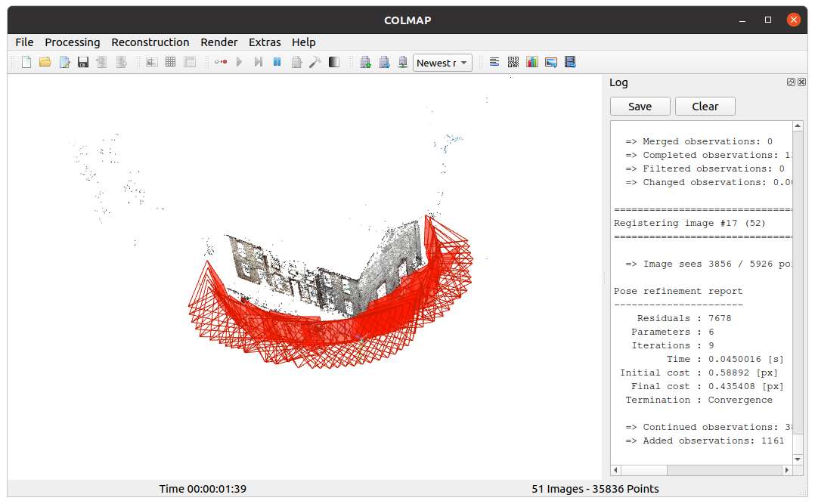The height and width of the screenshot is (504, 815).
Task: Open Feature matching grid icon
Action: pos(171,63)
